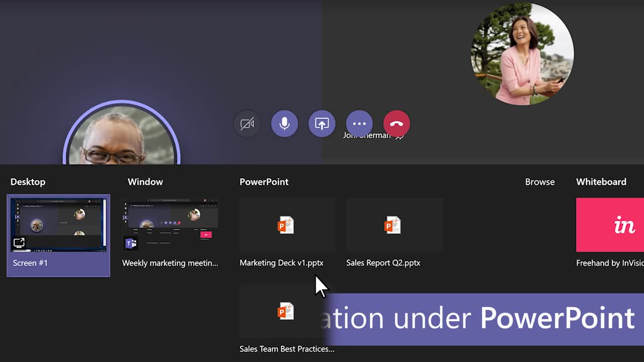This screenshot has height=362, width=644.
Task: Click the Weekly marketing meeting label
Action: click(170, 263)
